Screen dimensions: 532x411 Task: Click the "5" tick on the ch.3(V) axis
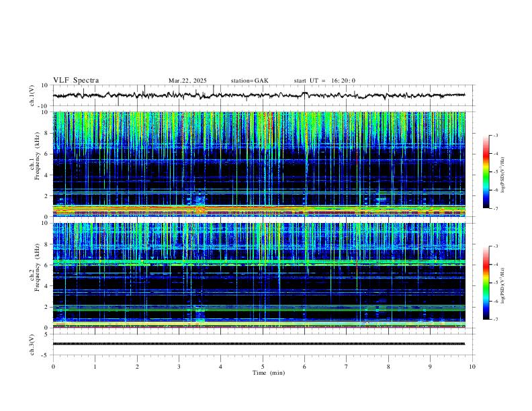47,334
